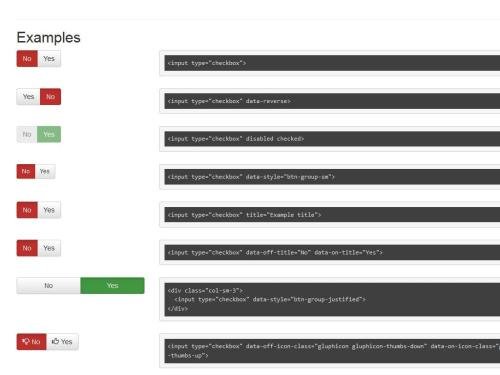Click wide No in the justified toggle
This screenshot has height=375, width=500.
(x=48, y=286)
